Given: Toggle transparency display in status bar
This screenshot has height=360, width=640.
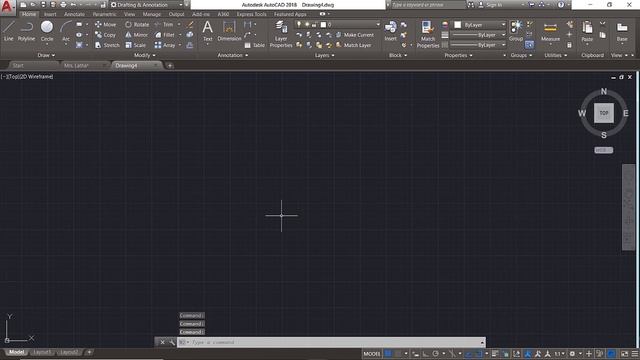Looking at the screenshot, I should pyautogui.click(x=505, y=354).
